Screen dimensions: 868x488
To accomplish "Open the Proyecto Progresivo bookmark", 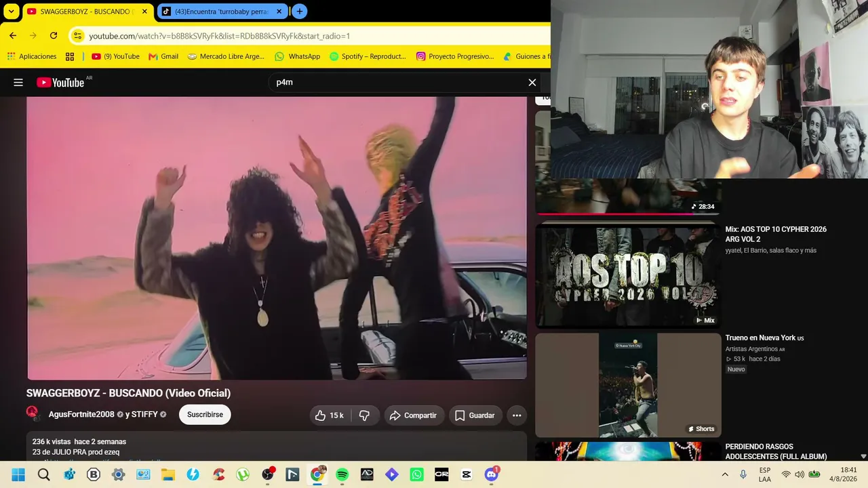I will click(x=455, y=56).
